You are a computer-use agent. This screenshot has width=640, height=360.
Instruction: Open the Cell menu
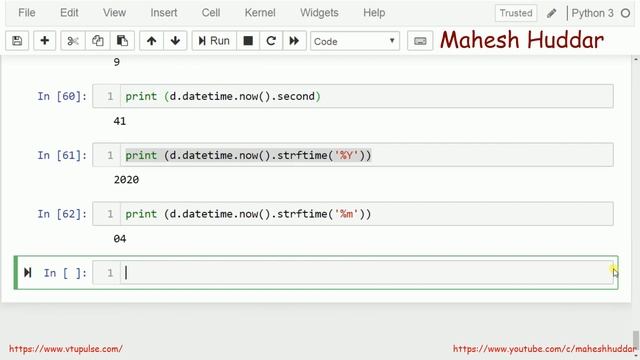[211, 13]
